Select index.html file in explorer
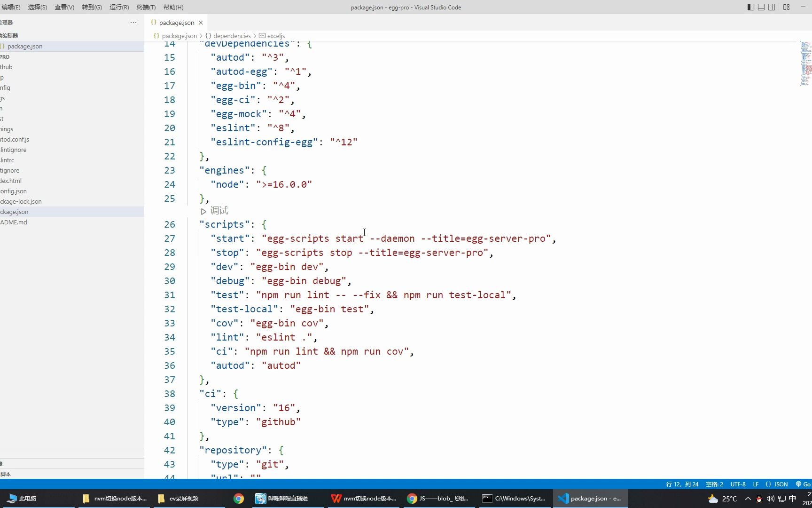 (x=72, y=181)
